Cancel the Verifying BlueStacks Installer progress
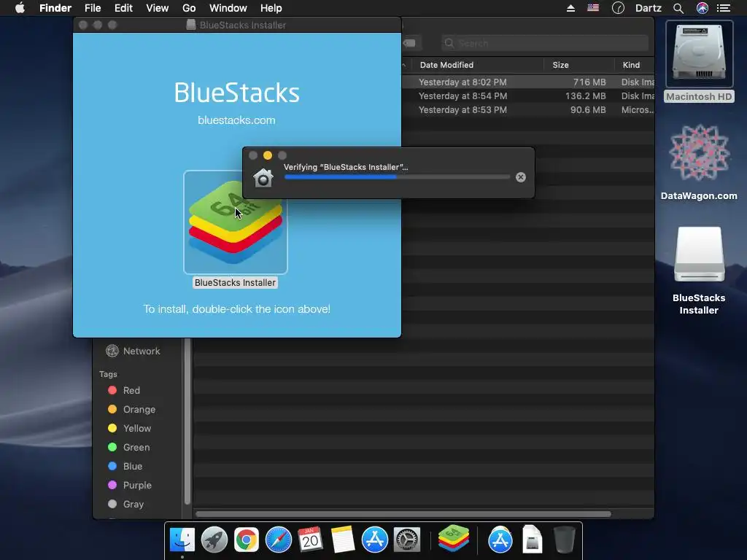 point(521,177)
